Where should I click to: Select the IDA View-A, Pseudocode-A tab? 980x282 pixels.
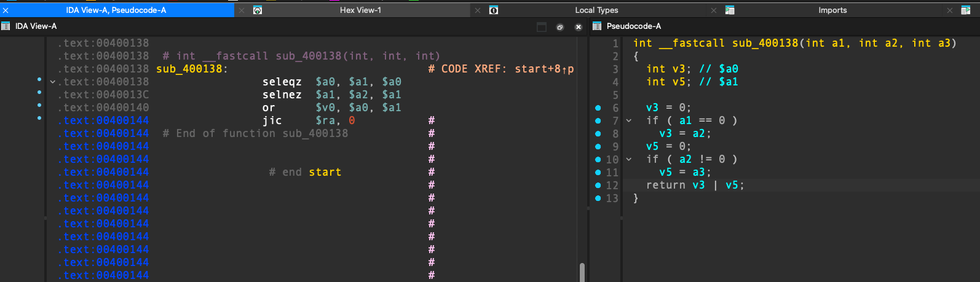click(x=116, y=10)
